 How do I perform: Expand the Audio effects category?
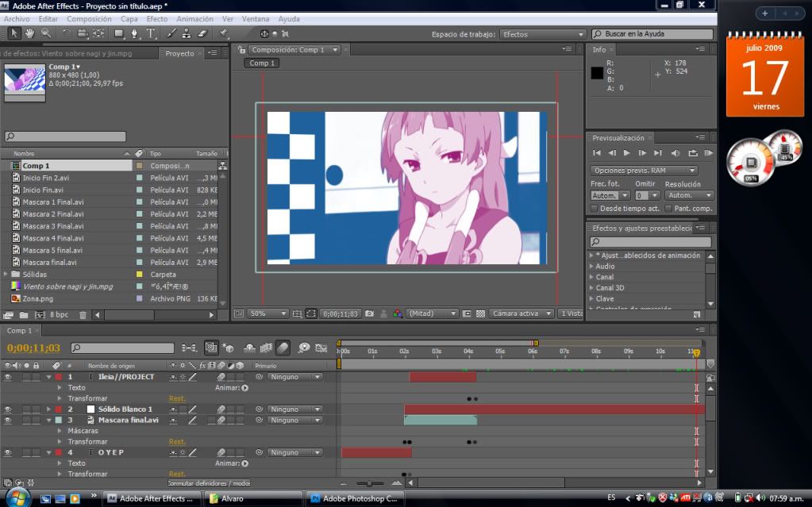pyautogui.click(x=591, y=266)
